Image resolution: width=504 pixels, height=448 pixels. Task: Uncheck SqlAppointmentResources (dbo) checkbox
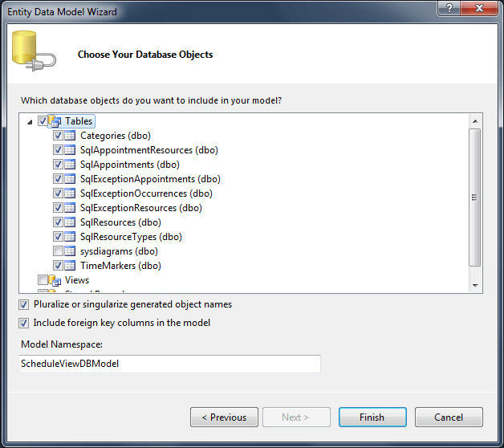[58, 150]
